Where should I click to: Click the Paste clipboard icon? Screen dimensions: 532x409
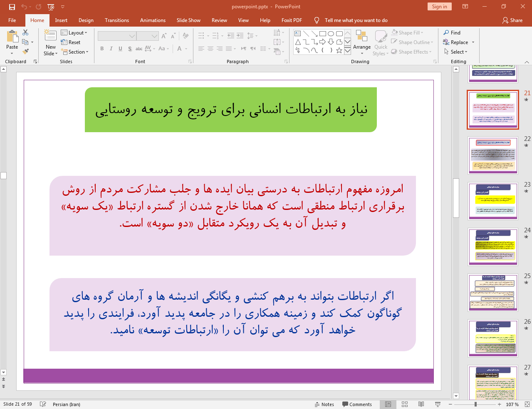(12, 37)
